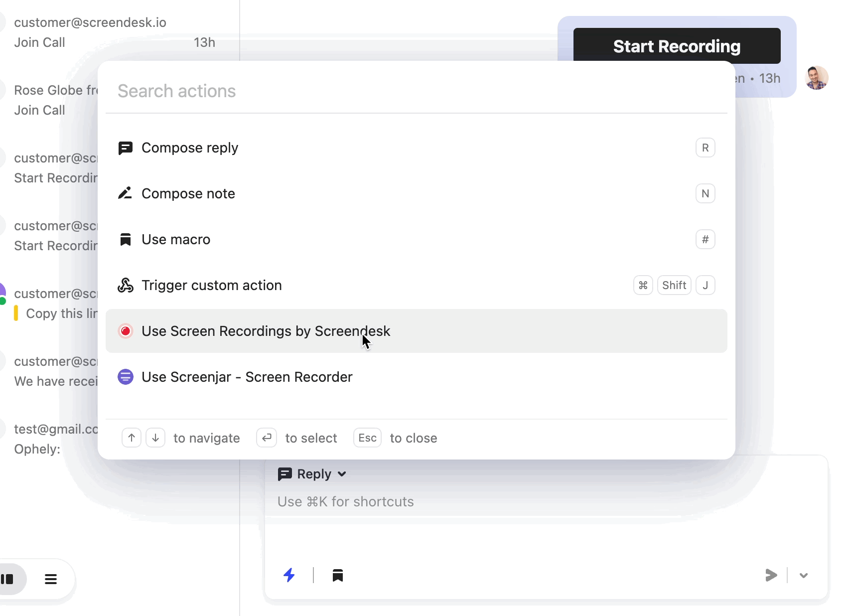Click the Compose reply chat icon
The height and width of the screenshot is (616, 851).
(125, 148)
